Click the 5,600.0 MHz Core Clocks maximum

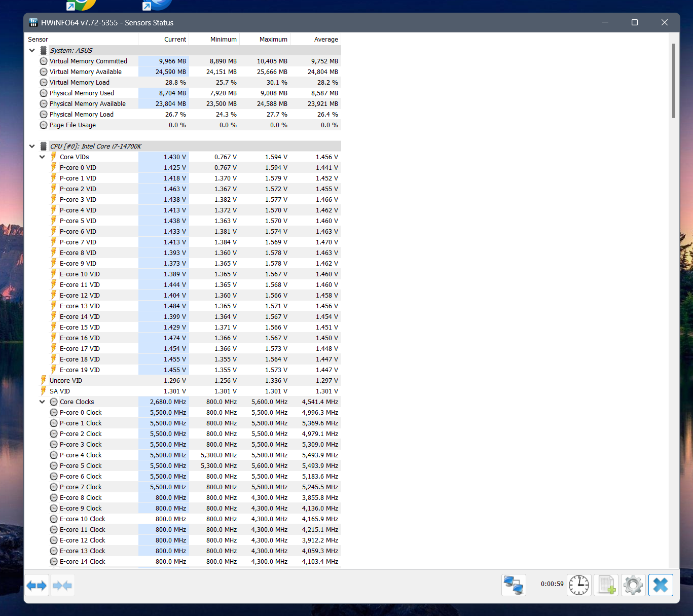269,402
